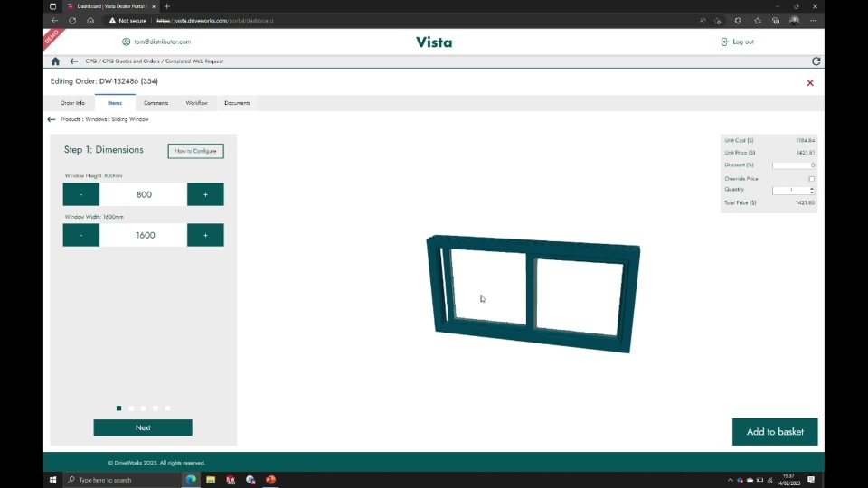Close the Dashboard browser tab
The width and height of the screenshot is (868, 488).
point(154,6)
